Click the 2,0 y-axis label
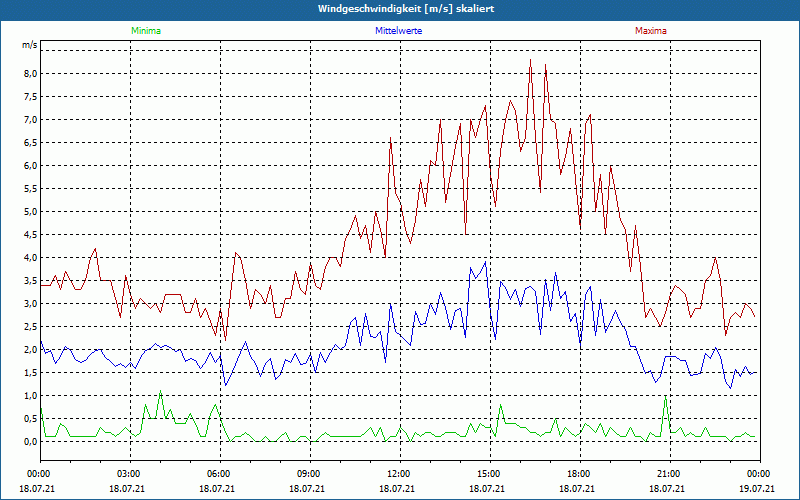 (x=31, y=349)
